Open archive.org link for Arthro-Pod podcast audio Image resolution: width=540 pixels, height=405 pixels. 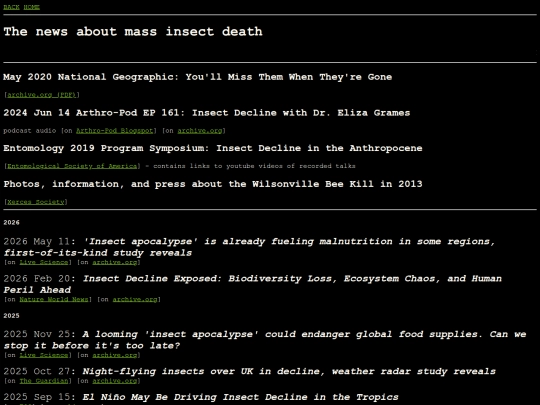click(200, 131)
